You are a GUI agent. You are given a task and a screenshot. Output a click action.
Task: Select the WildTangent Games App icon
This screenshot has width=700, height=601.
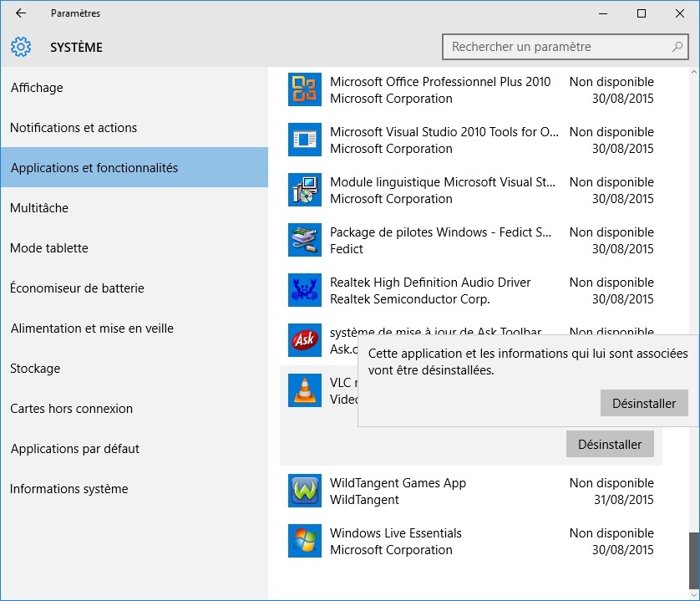tap(304, 491)
